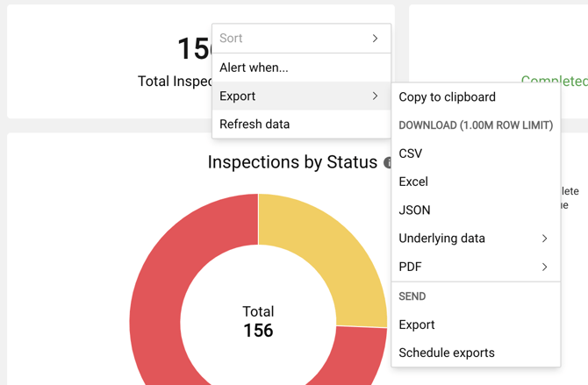Click the Total Inspections label

click(175, 81)
